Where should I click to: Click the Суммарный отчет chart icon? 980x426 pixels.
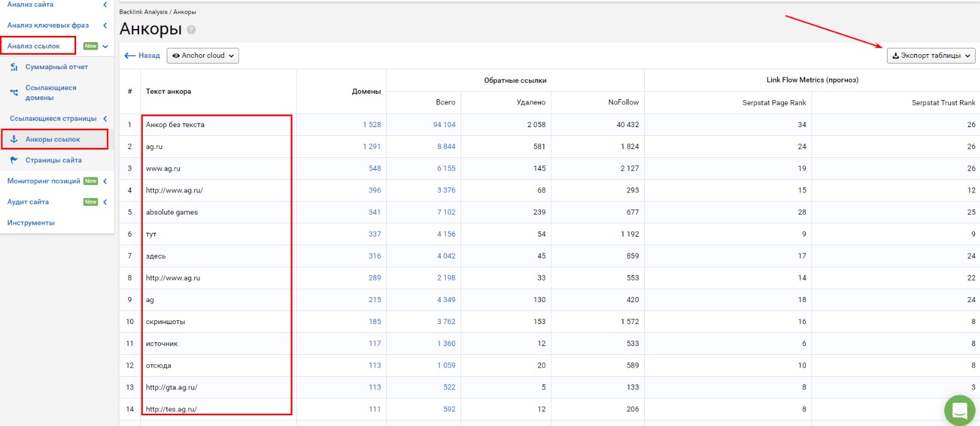pos(14,67)
